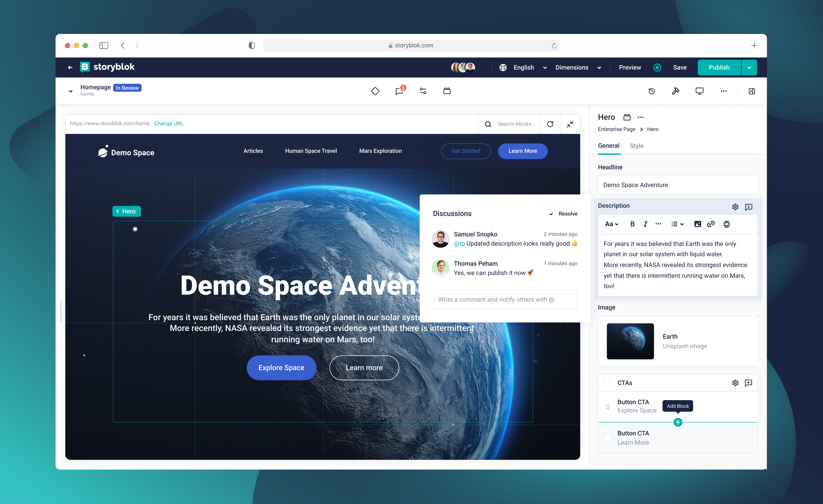This screenshot has width=823, height=504.
Task: Switch to the Style tab
Action: [636, 146]
